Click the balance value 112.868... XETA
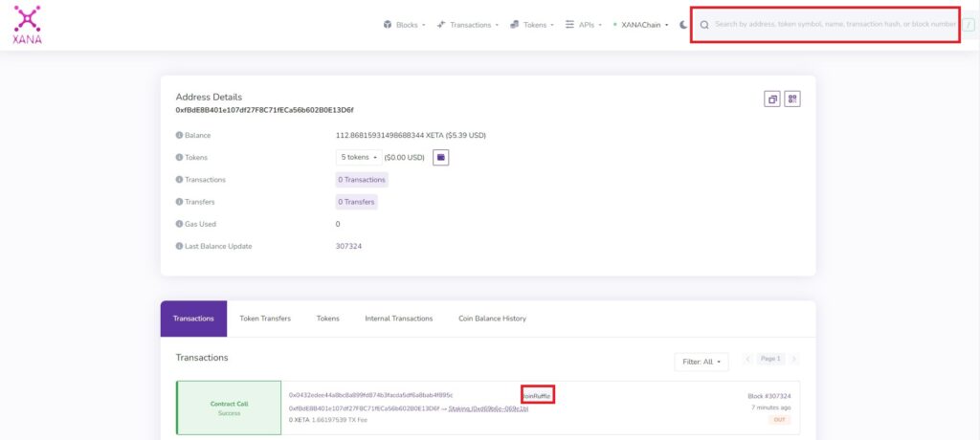The height and width of the screenshot is (440, 980). pyautogui.click(x=411, y=135)
